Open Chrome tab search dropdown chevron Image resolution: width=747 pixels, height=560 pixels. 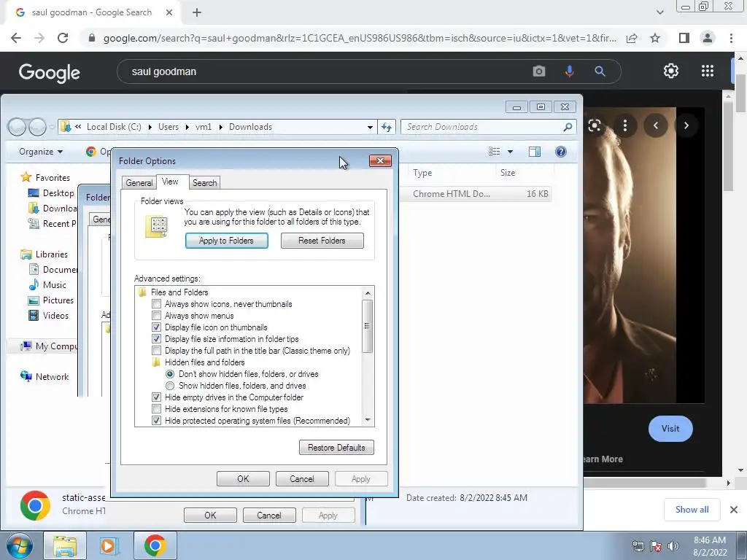pyautogui.click(x=659, y=12)
